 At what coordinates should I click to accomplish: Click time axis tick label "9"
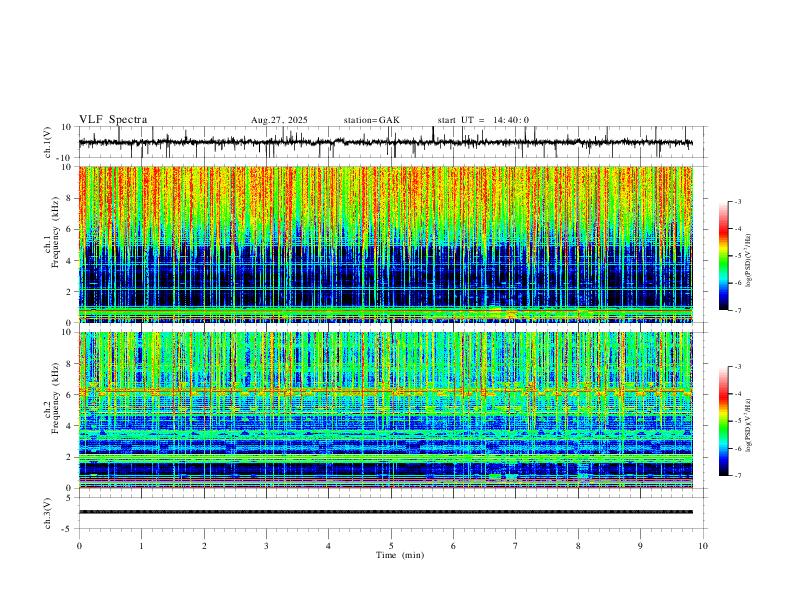(x=640, y=546)
